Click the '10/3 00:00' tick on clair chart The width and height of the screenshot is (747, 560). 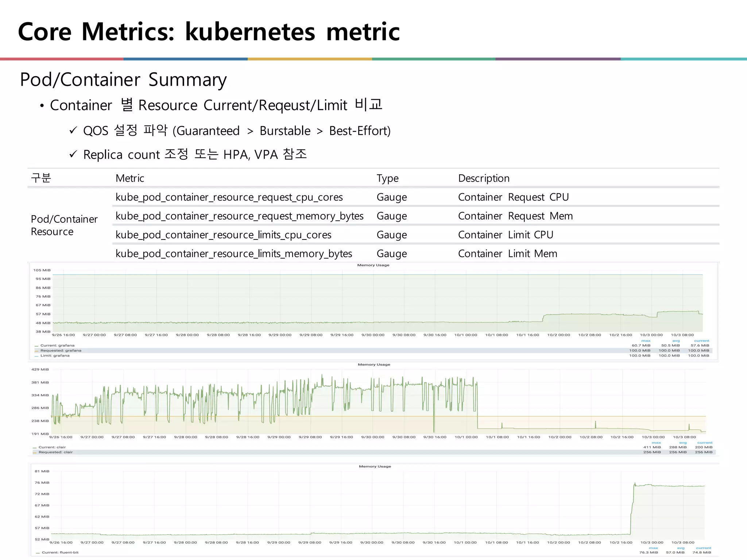[653, 437]
